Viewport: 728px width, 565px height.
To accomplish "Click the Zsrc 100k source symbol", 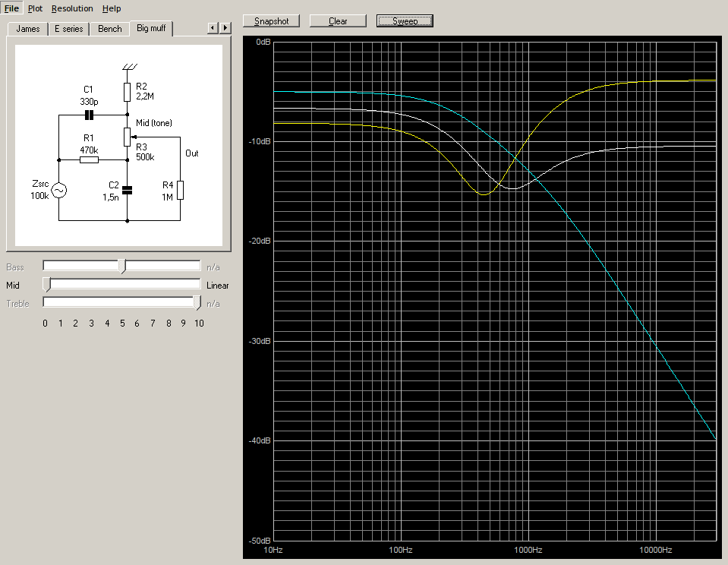I will pyautogui.click(x=58, y=191).
